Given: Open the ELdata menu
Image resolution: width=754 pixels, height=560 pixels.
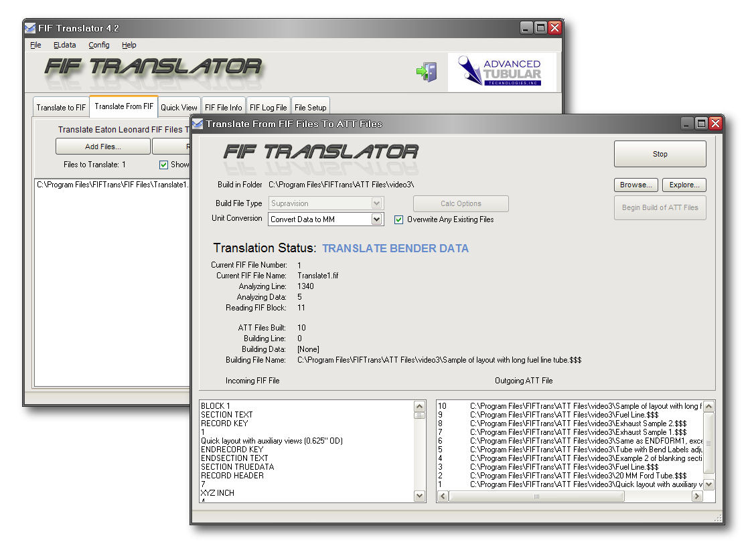Looking at the screenshot, I should click(65, 45).
